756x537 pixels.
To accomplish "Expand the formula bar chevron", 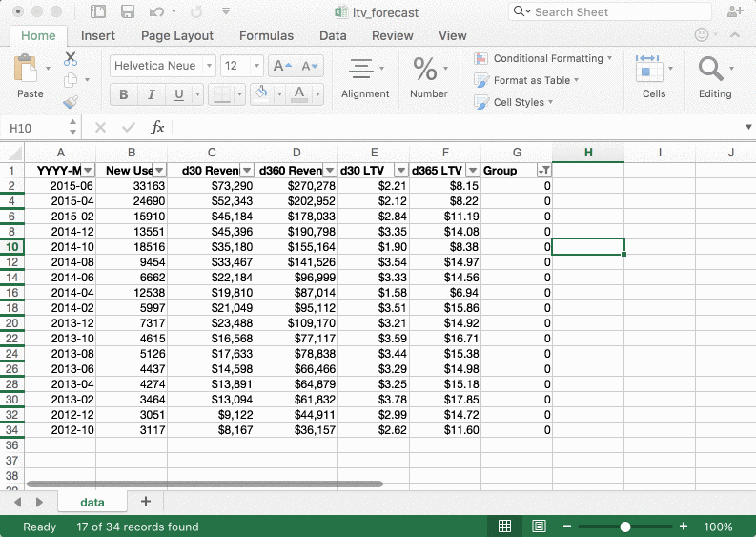I will click(748, 128).
